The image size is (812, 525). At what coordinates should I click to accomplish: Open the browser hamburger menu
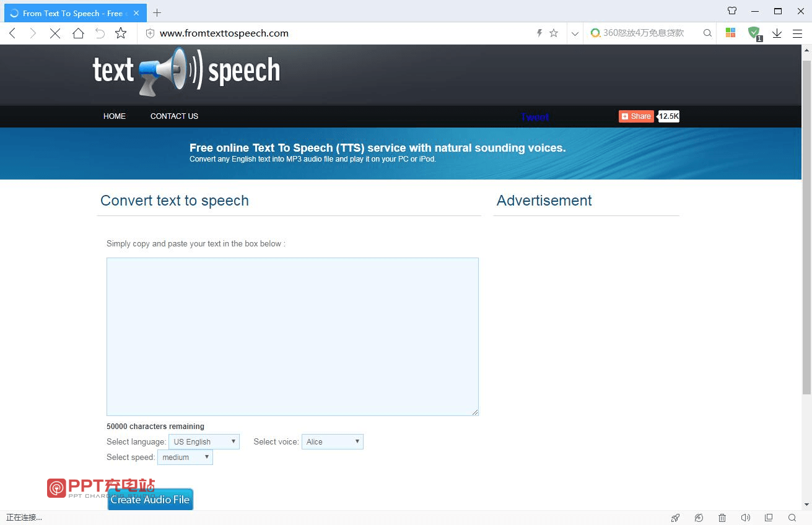(x=797, y=33)
